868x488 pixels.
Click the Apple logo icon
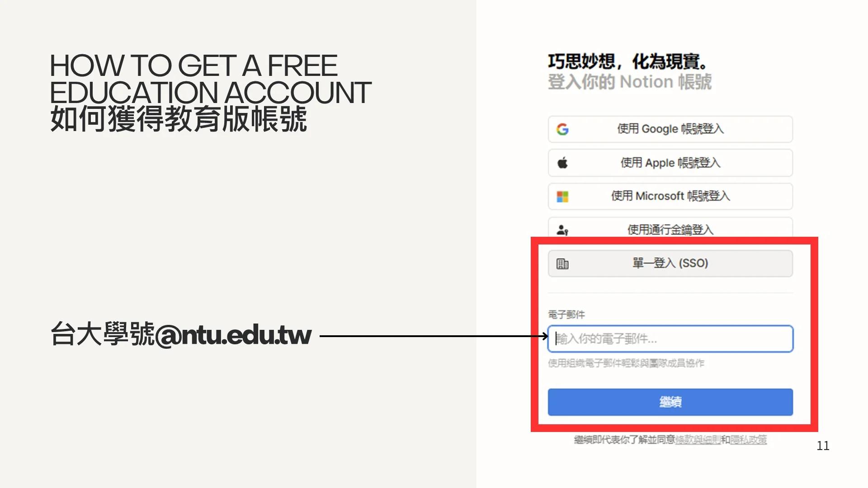[562, 163]
